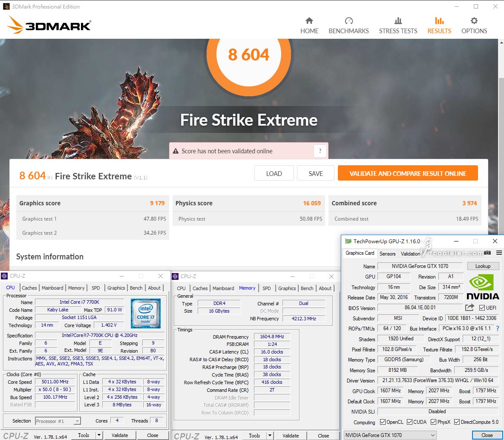Expand the NVIDIA GeForce GTX 1070 dropdown

(433, 435)
